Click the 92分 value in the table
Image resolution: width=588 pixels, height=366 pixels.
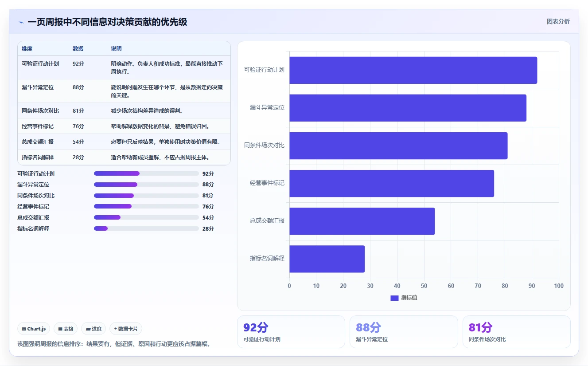(x=78, y=64)
